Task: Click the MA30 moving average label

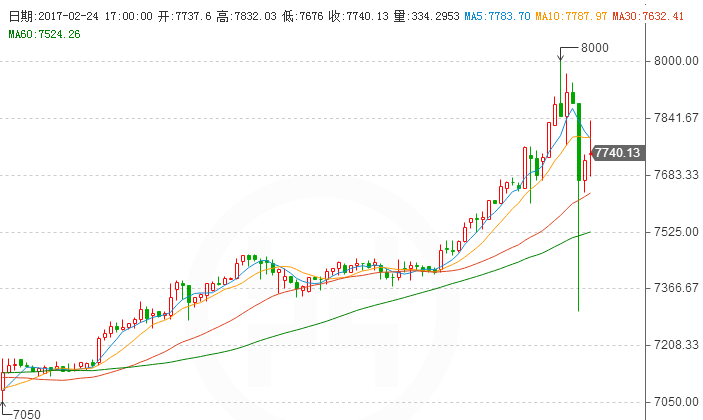Action: pos(647,17)
